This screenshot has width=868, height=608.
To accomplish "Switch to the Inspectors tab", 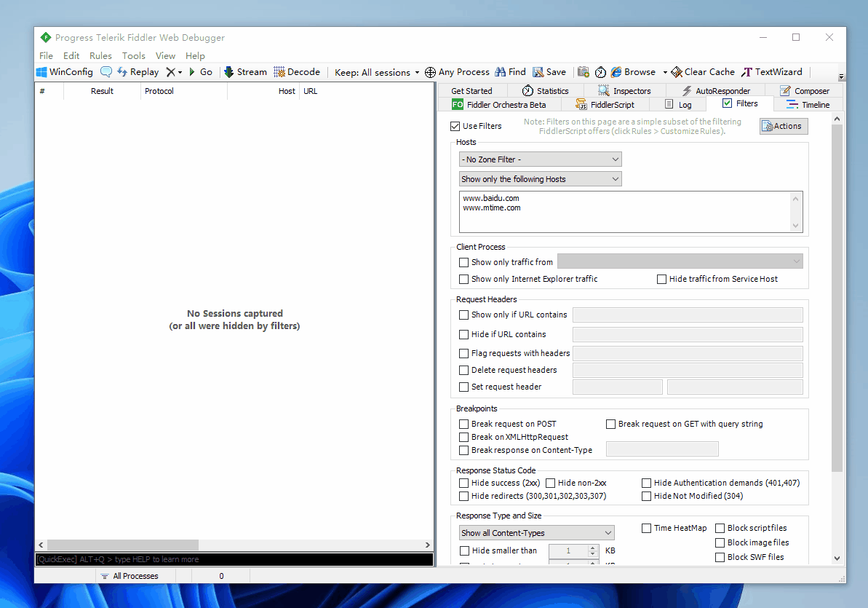I will pos(624,91).
